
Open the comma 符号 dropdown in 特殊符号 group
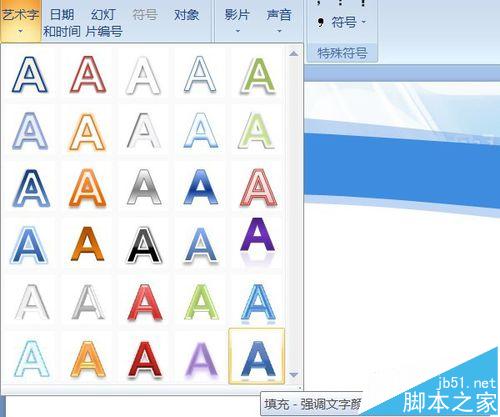342,23
